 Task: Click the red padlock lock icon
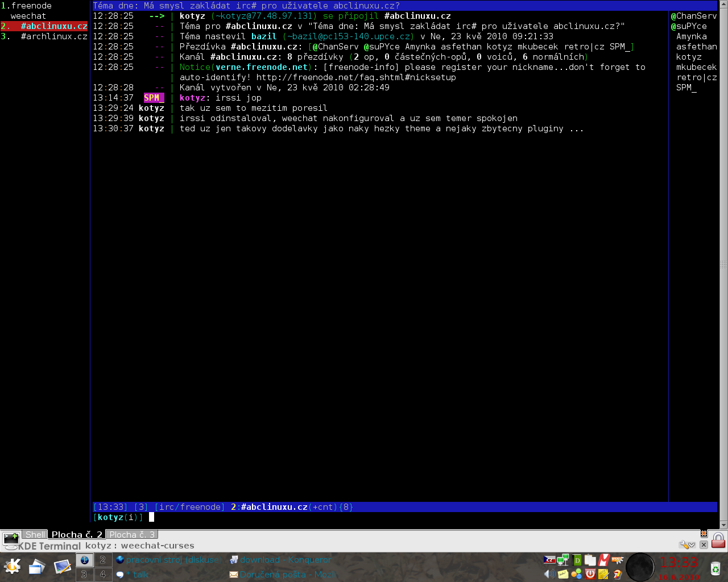(x=718, y=541)
